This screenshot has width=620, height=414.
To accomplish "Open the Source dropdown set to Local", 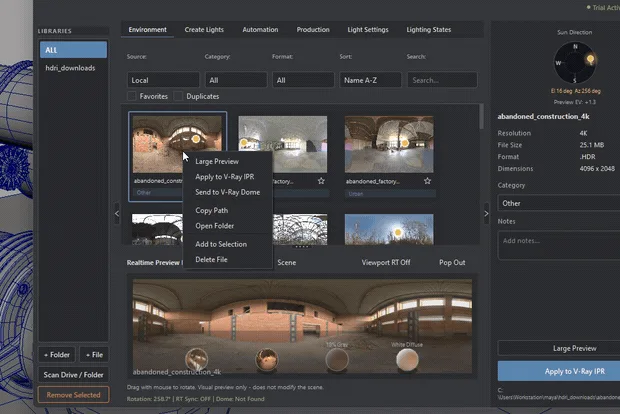I will tap(163, 80).
